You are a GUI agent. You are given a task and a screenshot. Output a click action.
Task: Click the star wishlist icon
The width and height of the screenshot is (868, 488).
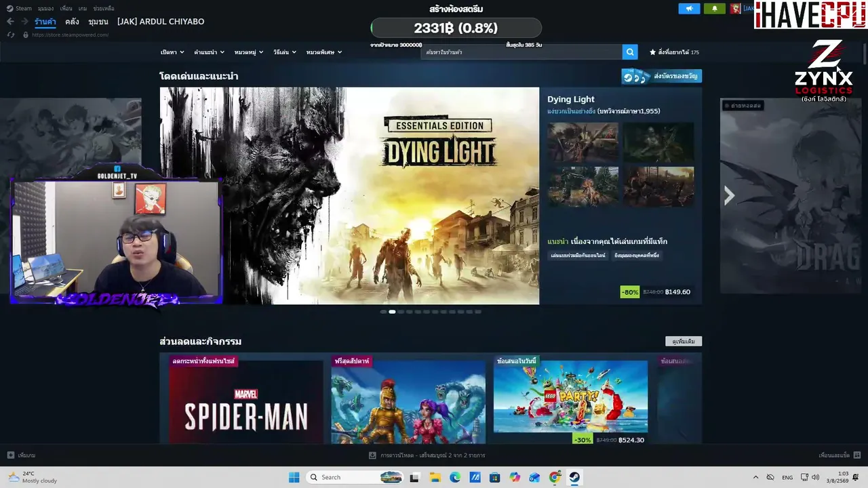[652, 52]
